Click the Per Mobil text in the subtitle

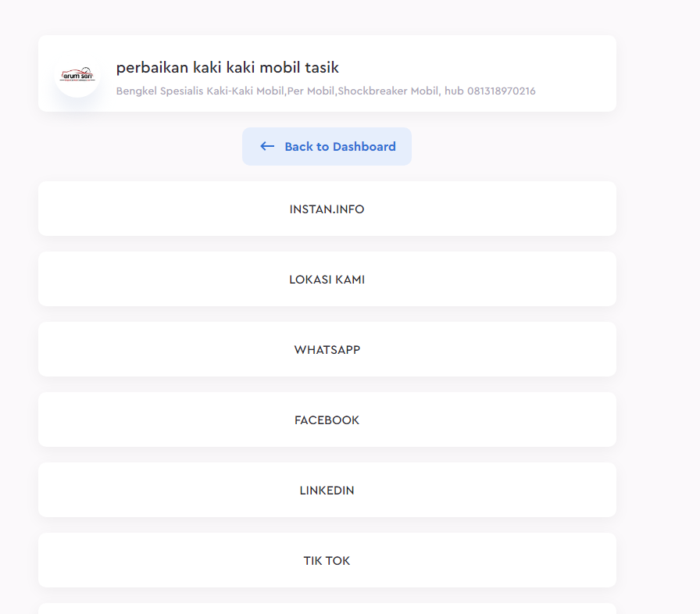[311, 91]
